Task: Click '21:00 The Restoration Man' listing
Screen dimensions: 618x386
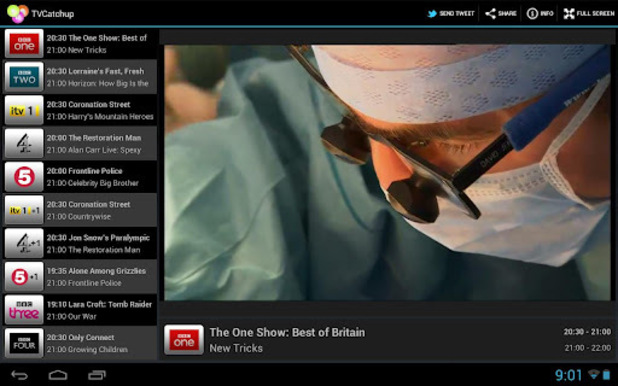Action: [93, 250]
